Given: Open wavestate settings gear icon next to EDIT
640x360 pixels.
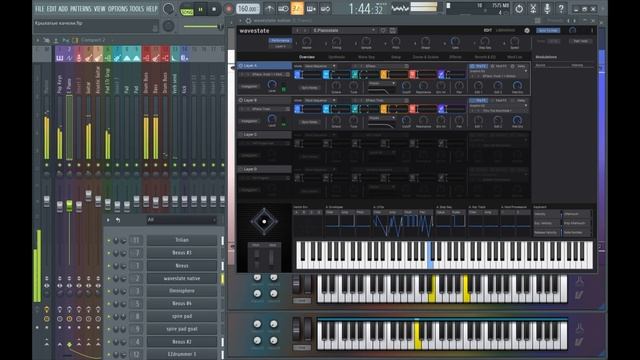Looking at the screenshot, I should click(x=527, y=31).
